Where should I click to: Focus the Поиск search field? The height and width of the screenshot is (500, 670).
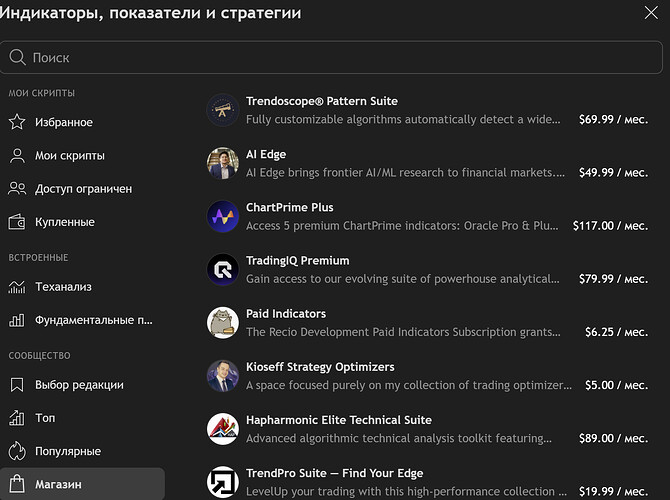(x=330, y=58)
